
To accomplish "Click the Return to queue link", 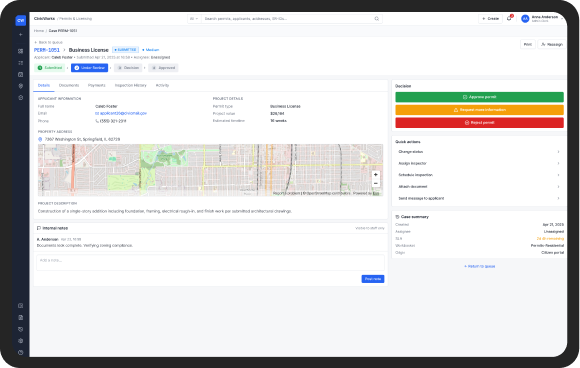I will tap(479, 266).
